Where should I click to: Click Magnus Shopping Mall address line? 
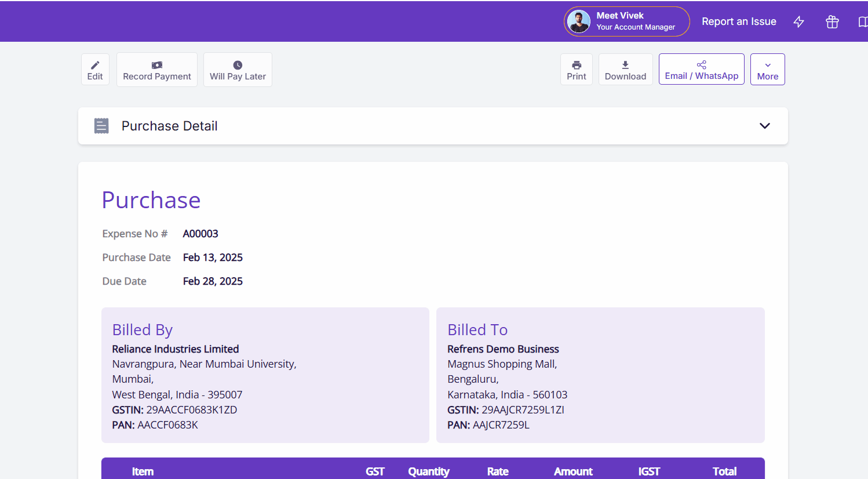click(x=502, y=364)
